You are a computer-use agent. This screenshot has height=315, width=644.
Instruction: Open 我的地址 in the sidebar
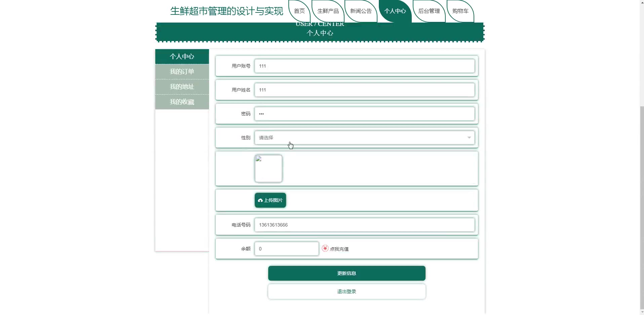pos(182,87)
